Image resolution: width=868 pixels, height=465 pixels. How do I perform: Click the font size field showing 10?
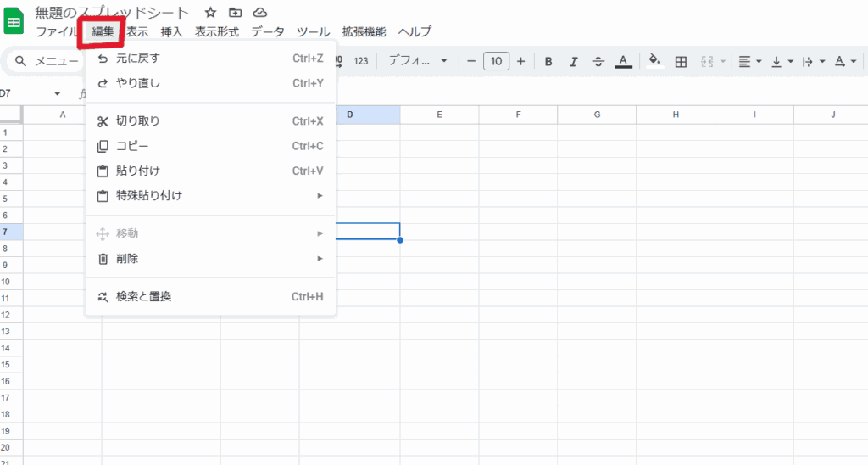[x=496, y=61]
